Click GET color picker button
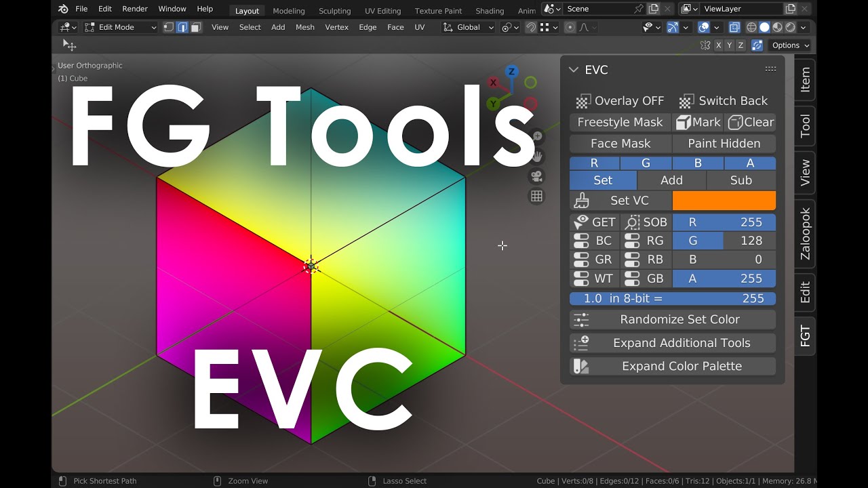Viewport: 868px width, 488px height. pos(595,222)
